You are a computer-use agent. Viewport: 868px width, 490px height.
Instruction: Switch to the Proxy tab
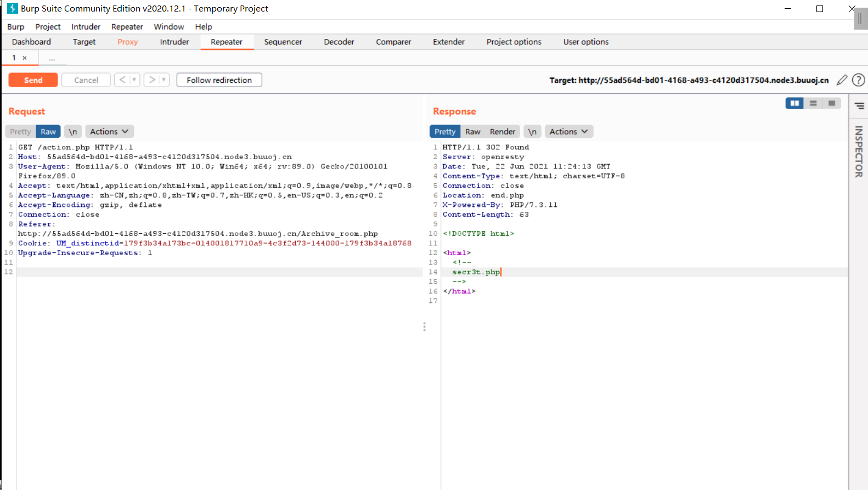[x=127, y=42]
